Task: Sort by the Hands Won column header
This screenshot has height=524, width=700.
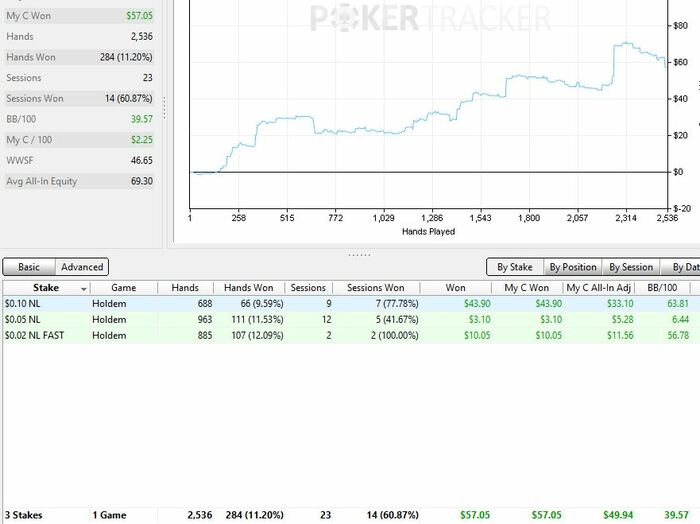Action: (249, 288)
